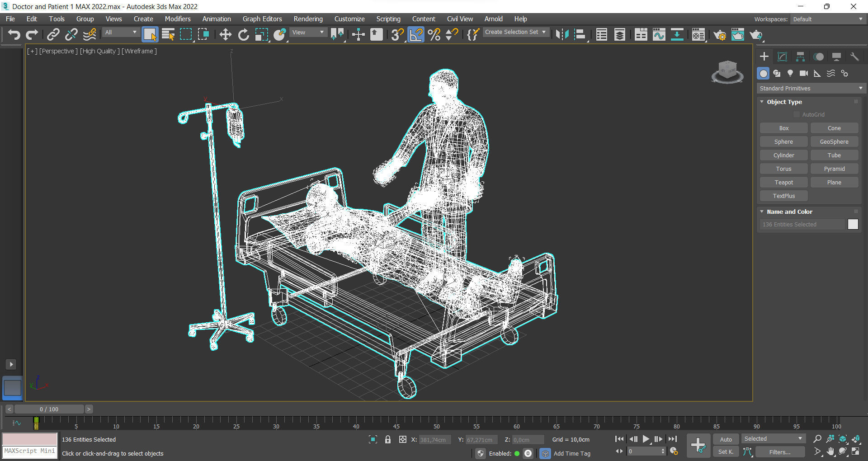Select the Move tool in toolbar
Image resolution: width=868 pixels, height=461 pixels.
click(x=225, y=35)
